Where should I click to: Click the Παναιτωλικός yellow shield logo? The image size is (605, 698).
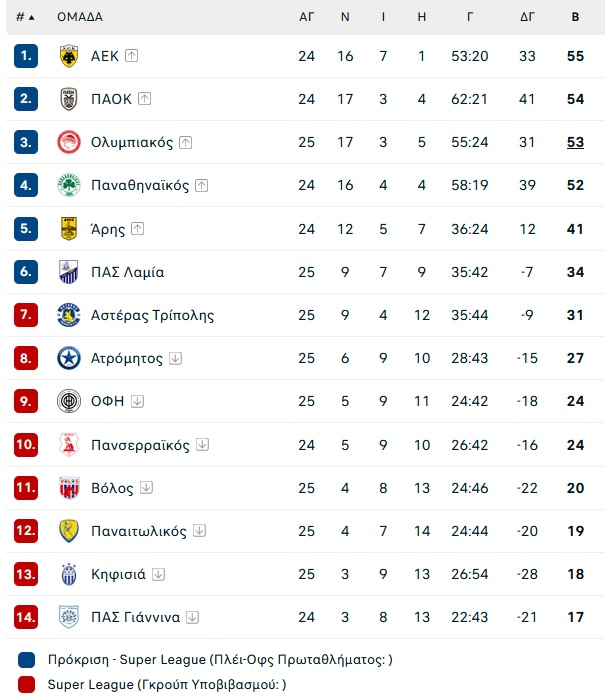69,531
